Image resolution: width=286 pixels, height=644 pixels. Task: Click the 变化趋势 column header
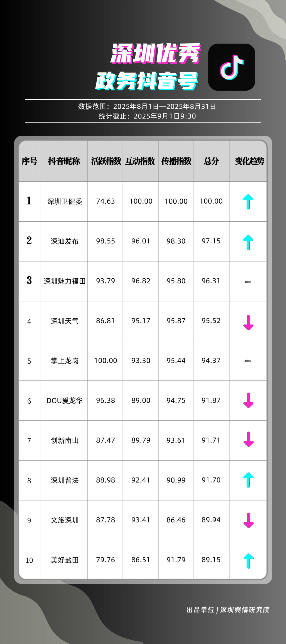click(x=249, y=161)
